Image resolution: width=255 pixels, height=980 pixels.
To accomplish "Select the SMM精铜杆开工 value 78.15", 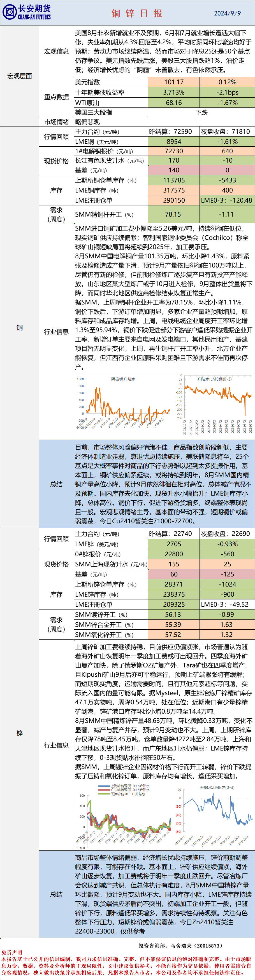I will 173,215.
